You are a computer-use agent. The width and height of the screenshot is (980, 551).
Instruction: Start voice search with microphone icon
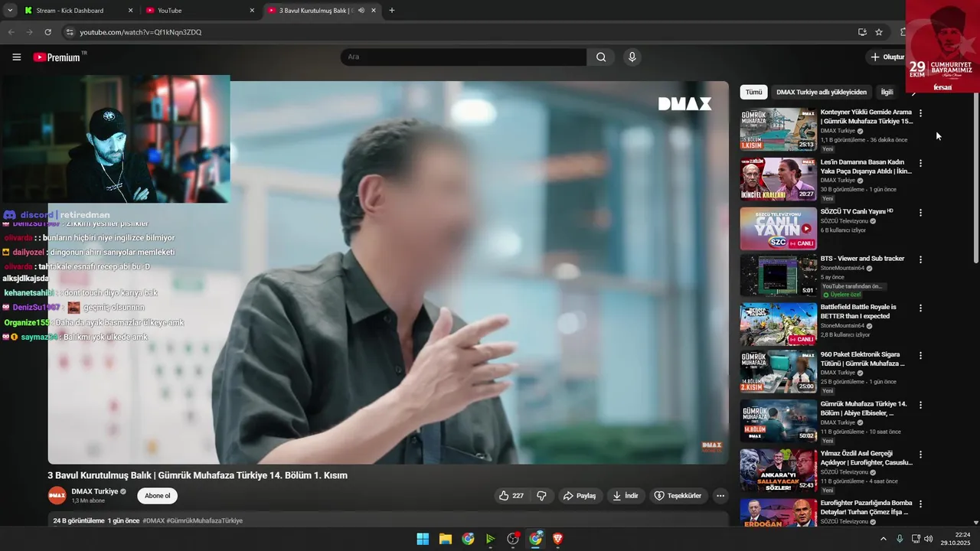tap(632, 57)
